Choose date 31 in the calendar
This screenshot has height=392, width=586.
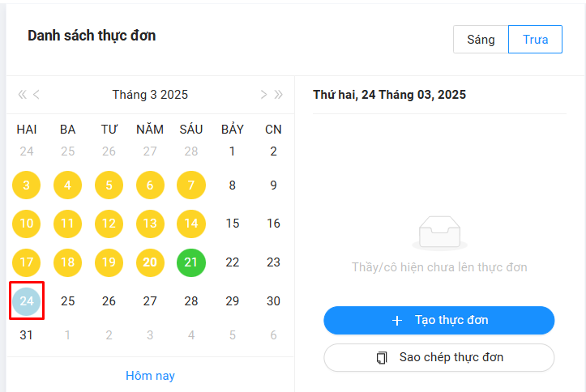pyautogui.click(x=27, y=334)
